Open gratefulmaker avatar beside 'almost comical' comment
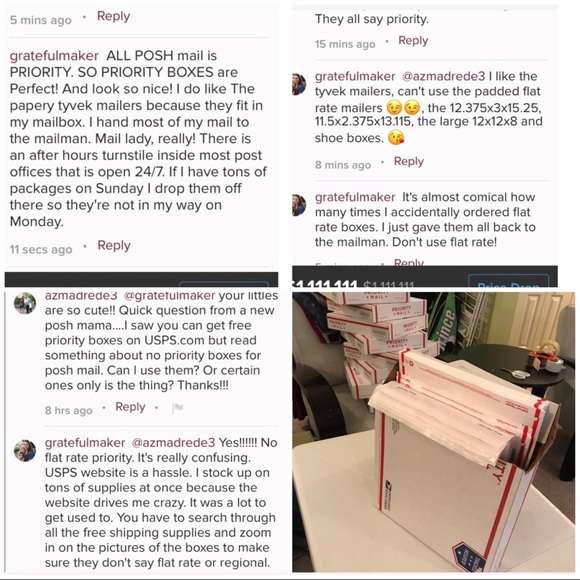 299,205
